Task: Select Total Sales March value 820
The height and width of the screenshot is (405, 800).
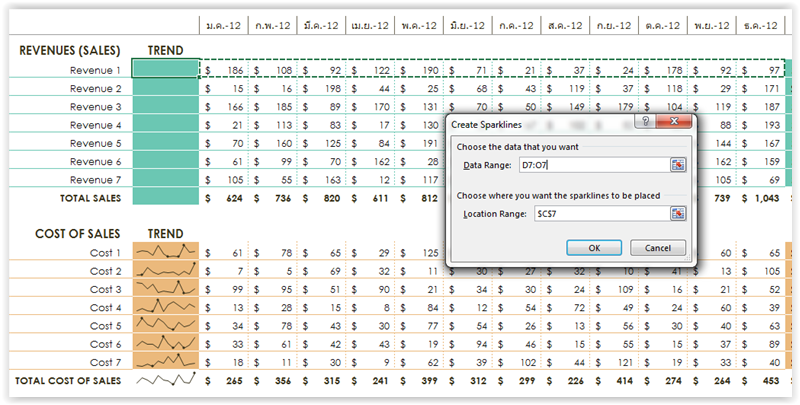Action: 332,198
